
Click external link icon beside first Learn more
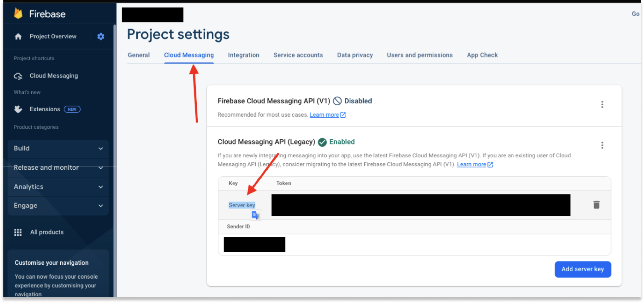pyautogui.click(x=343, y=115)
